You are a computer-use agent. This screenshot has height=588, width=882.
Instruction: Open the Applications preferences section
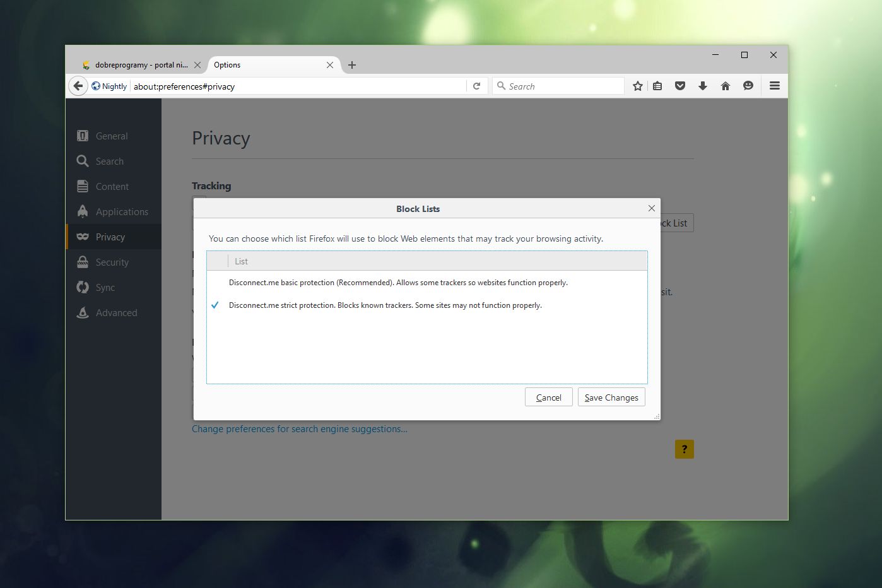coord(114,211)
